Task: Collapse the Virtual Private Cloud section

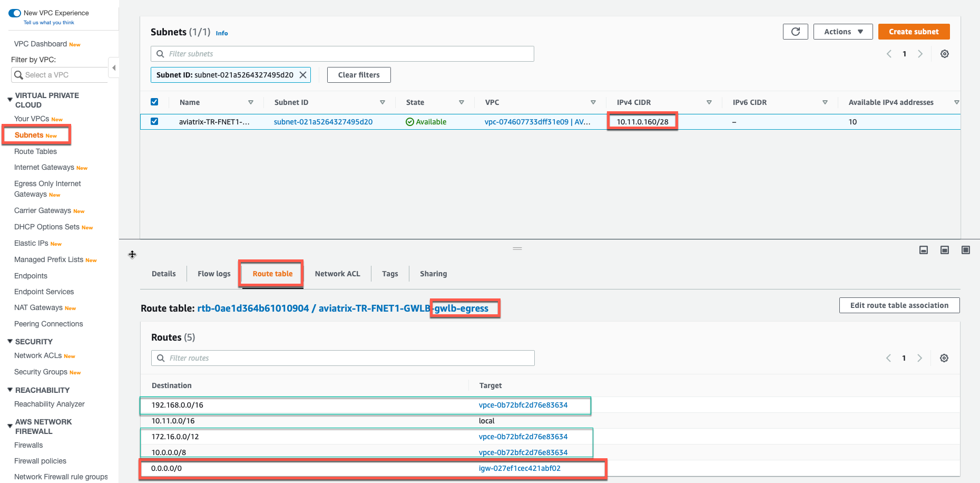Action: coord(10,99)
